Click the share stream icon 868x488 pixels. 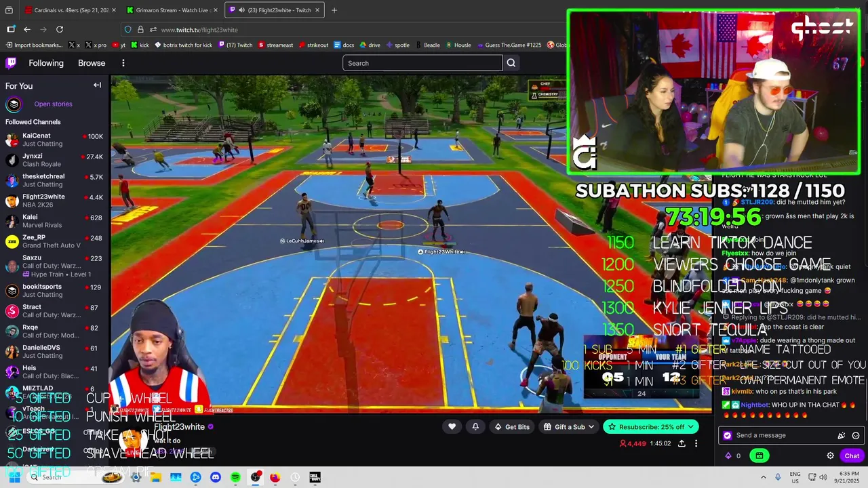tap(682, 443)
